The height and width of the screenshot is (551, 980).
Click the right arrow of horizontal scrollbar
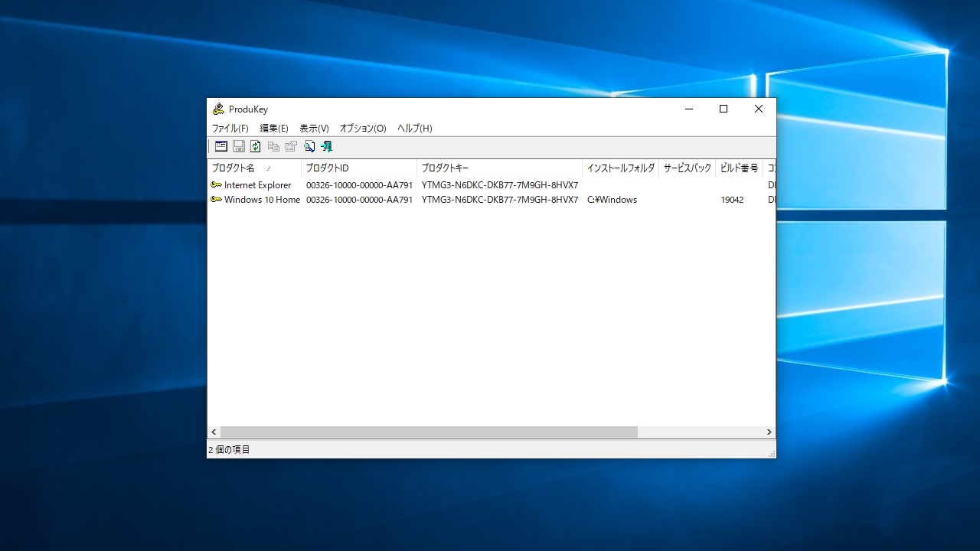(769, 432)
